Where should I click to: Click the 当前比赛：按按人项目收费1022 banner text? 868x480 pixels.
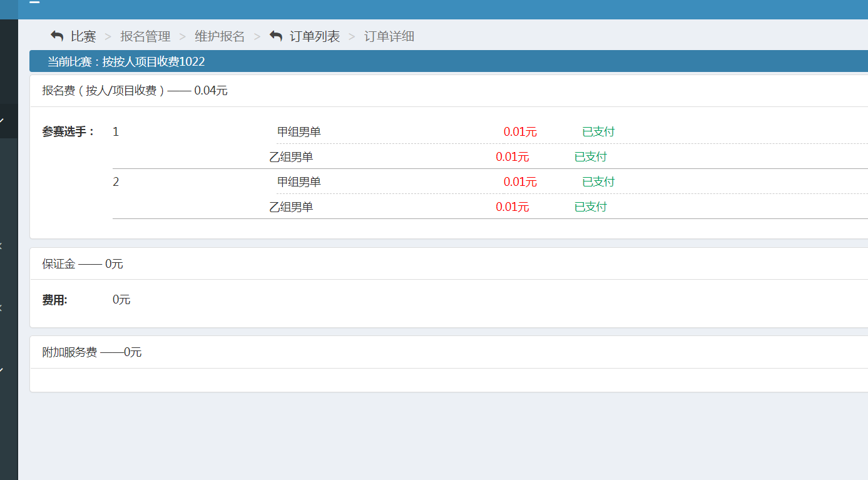coord(126,62)
